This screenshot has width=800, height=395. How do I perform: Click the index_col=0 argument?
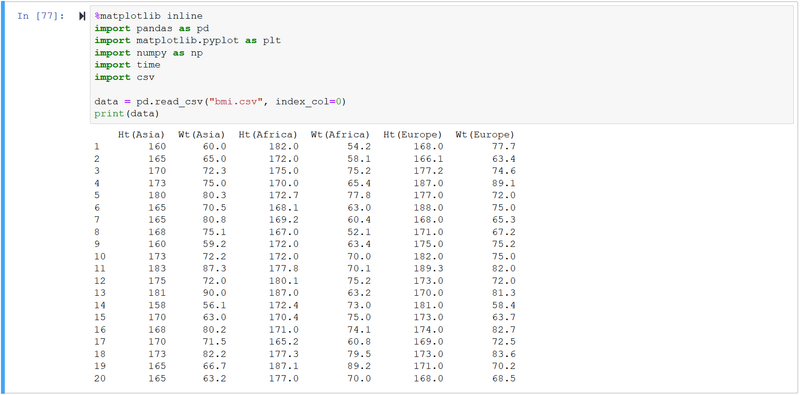(308, 102)
